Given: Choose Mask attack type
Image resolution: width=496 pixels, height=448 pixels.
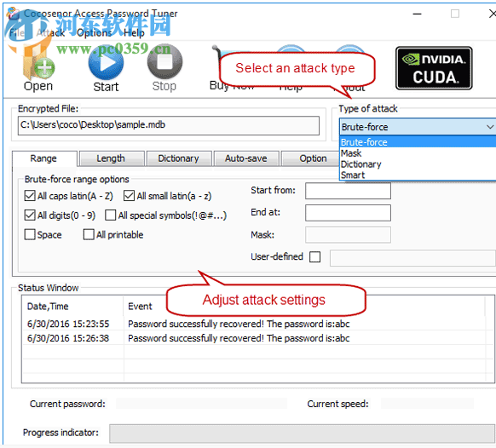Looking at the screenshot, I should pyautogui.click(x=418, y=153).
